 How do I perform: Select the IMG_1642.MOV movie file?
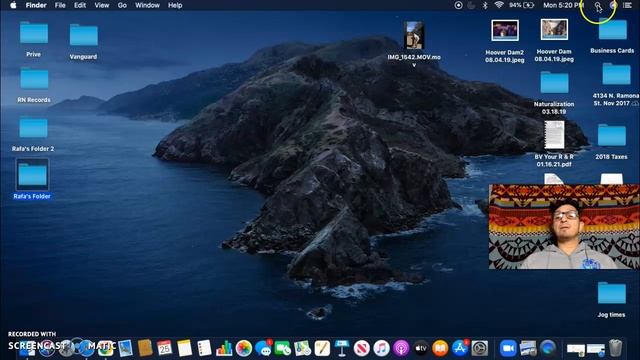coord(414,36)
